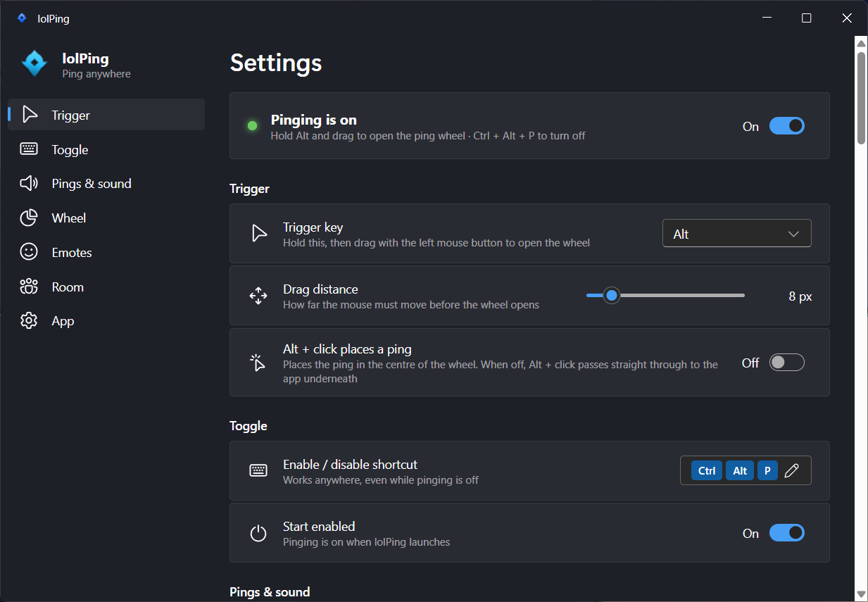
Task: Click the P key chip in shortcut box
Action: (767, 471)
